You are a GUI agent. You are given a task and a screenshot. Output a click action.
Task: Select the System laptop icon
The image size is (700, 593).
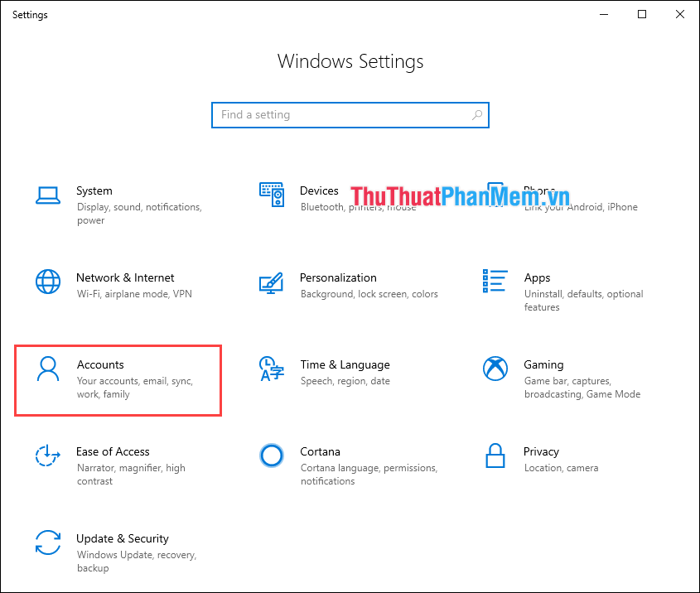pos(47,195)
